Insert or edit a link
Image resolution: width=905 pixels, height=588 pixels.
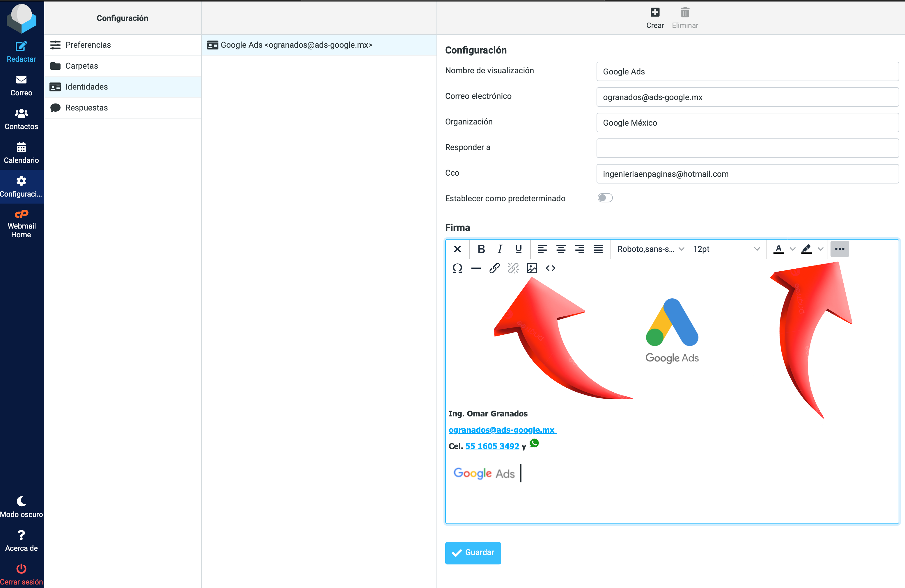(x=494, y=268)
